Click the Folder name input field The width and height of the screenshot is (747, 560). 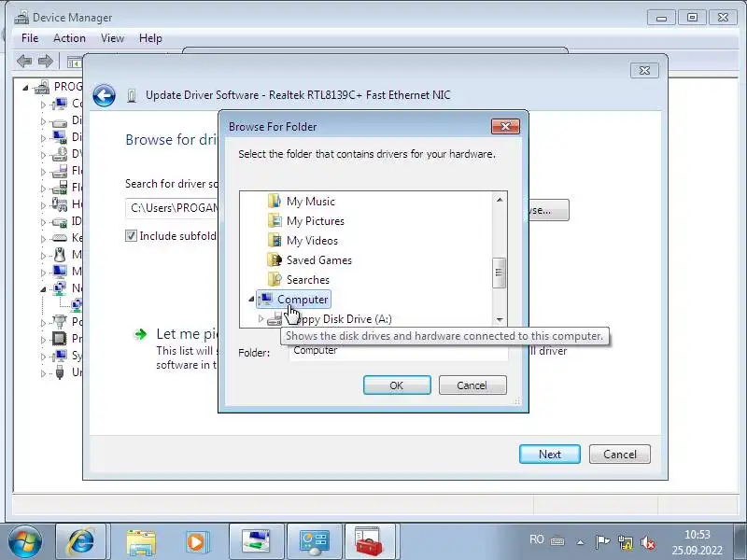(x=399, y=351)
